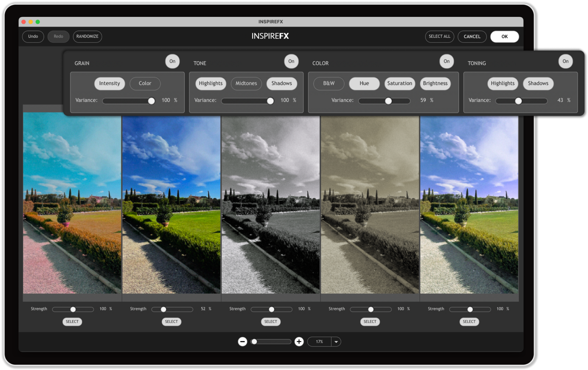Click the 17% zoom value field
This screenshot has height=370, width=588.
[319, 342]
